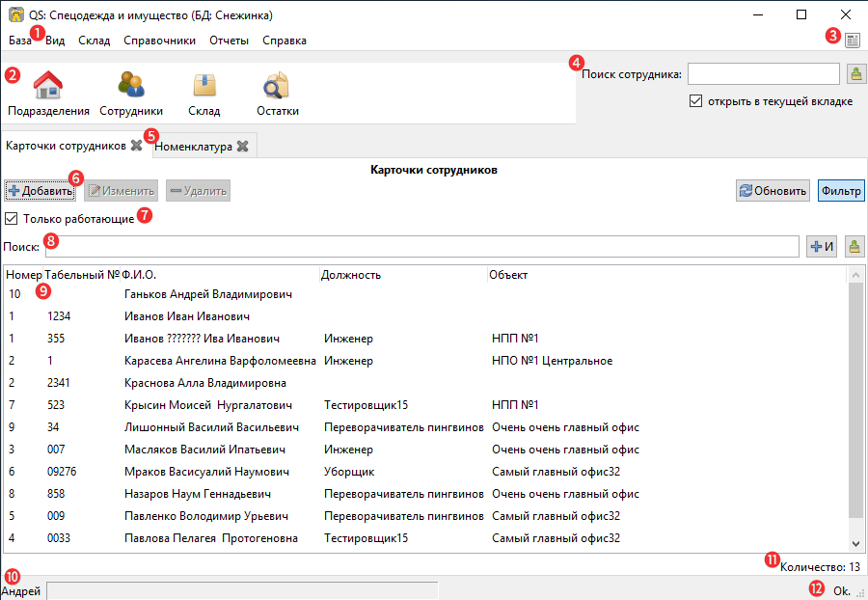
Task: Open the Подразделения section
Action: coord(48,93)
